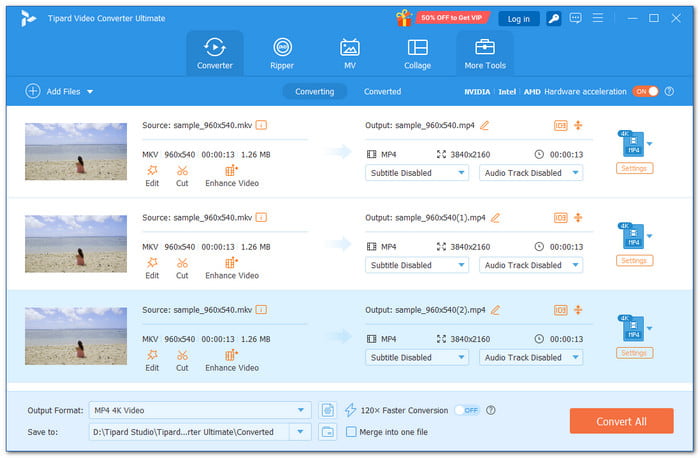Cut the second video
The image size is (700, 458).
(182, 269)
